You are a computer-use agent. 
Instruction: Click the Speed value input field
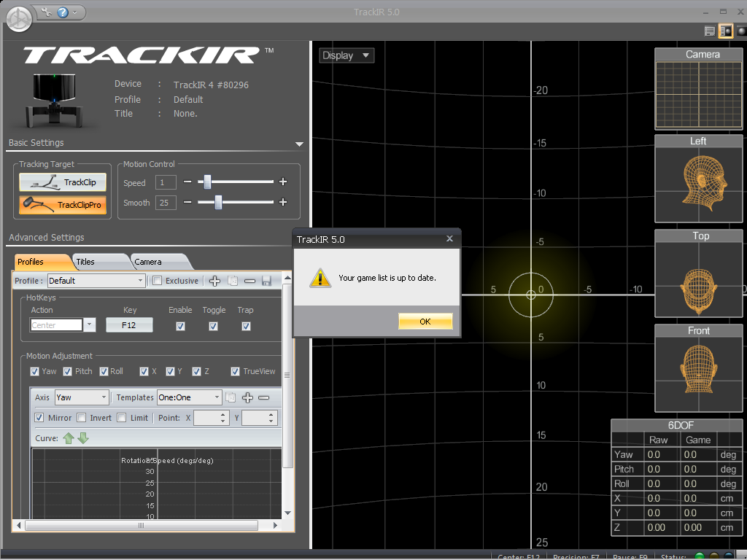click(166, 182)
